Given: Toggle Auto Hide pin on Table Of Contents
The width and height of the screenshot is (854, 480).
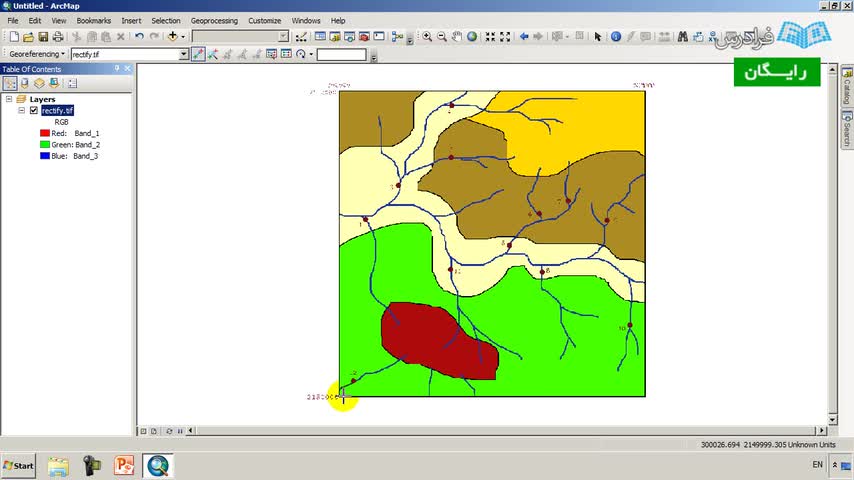Looking at the screenshot, I should [117, 69].
